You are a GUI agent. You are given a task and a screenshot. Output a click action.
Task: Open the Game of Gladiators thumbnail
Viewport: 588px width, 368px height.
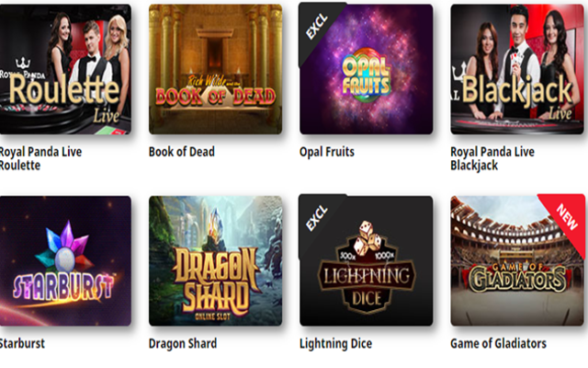click(x=517, y=260)
